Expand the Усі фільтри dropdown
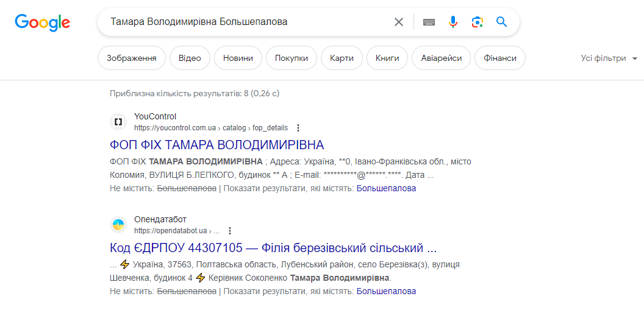 (609, 58)
